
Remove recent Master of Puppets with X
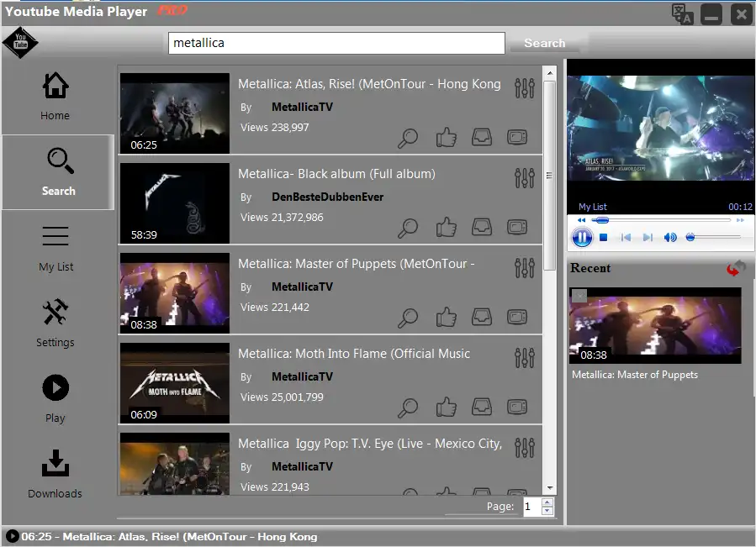[579, 296]
